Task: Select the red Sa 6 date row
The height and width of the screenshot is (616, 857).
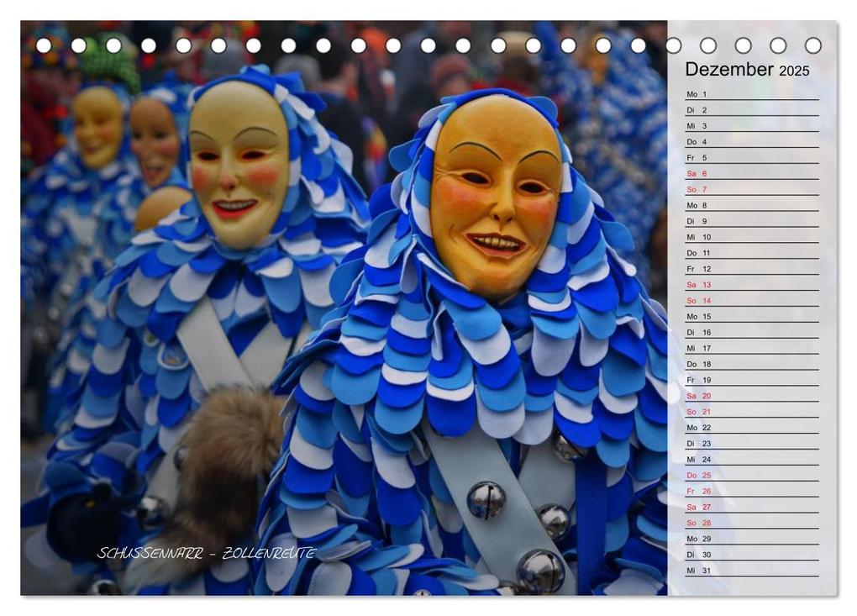Action: click(x=750, y=173)
